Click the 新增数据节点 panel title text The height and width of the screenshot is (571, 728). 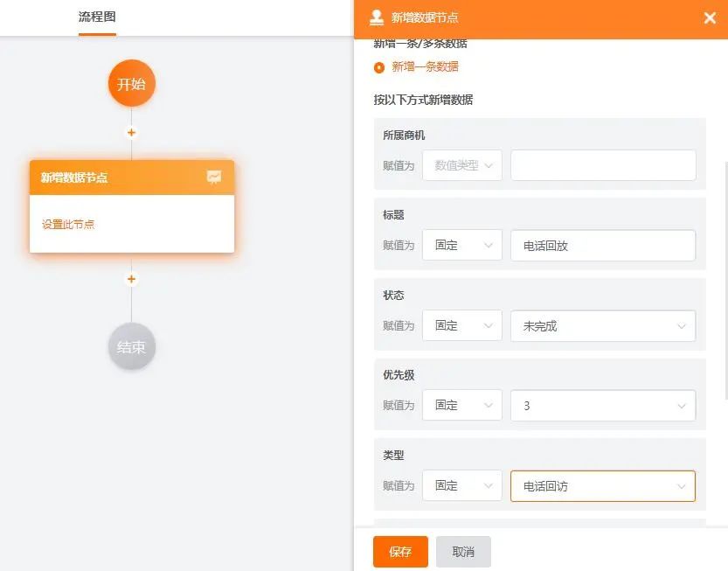click(425, 17)
